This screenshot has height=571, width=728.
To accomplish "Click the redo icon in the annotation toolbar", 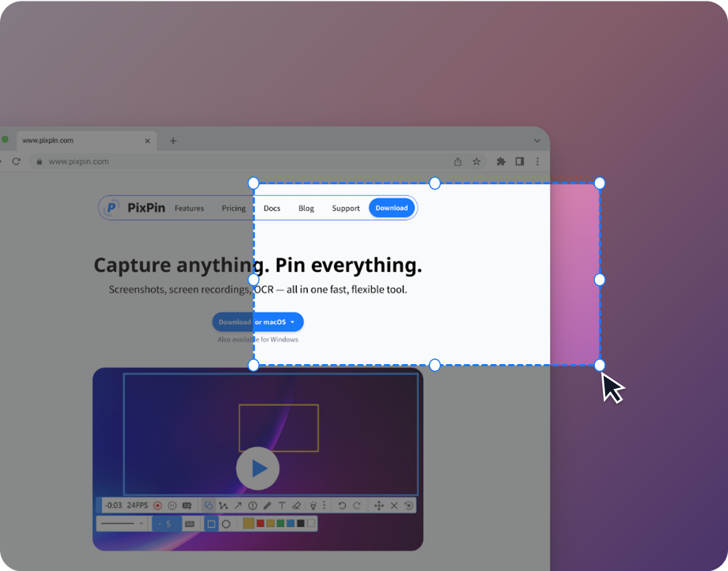I will [357, 505].
